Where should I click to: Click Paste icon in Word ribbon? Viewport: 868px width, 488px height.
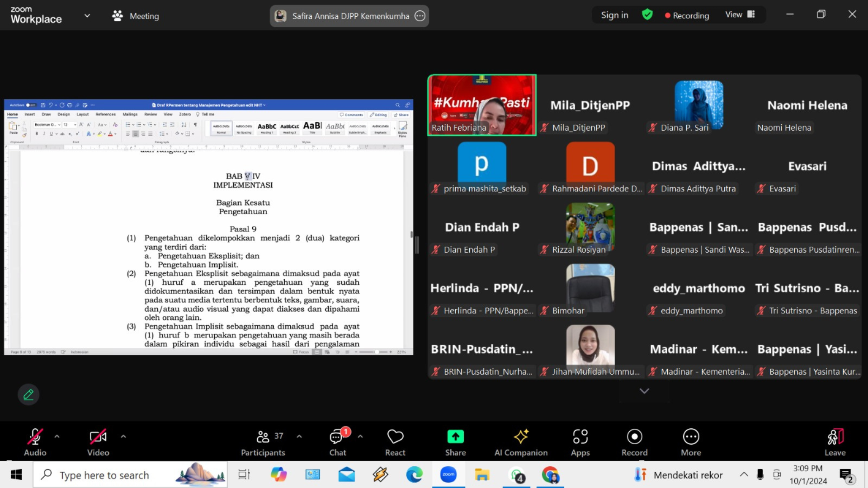click(x=14, y=127)
